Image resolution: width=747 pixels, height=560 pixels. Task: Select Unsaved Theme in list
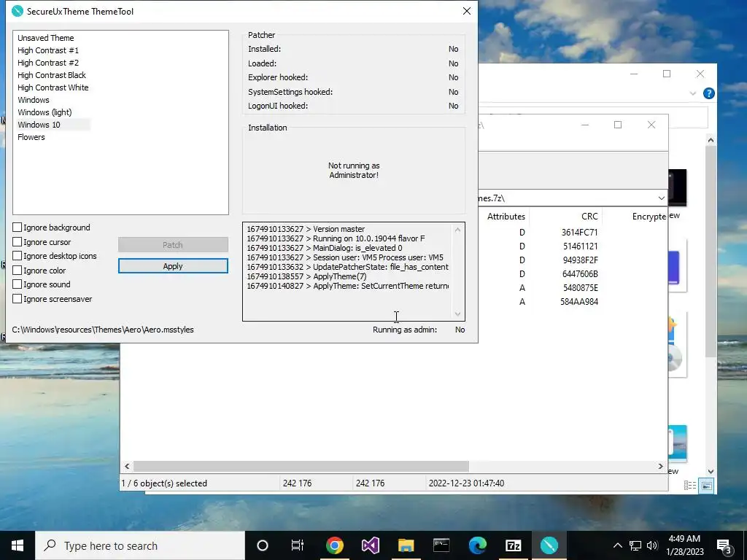(x=46, y=38)
